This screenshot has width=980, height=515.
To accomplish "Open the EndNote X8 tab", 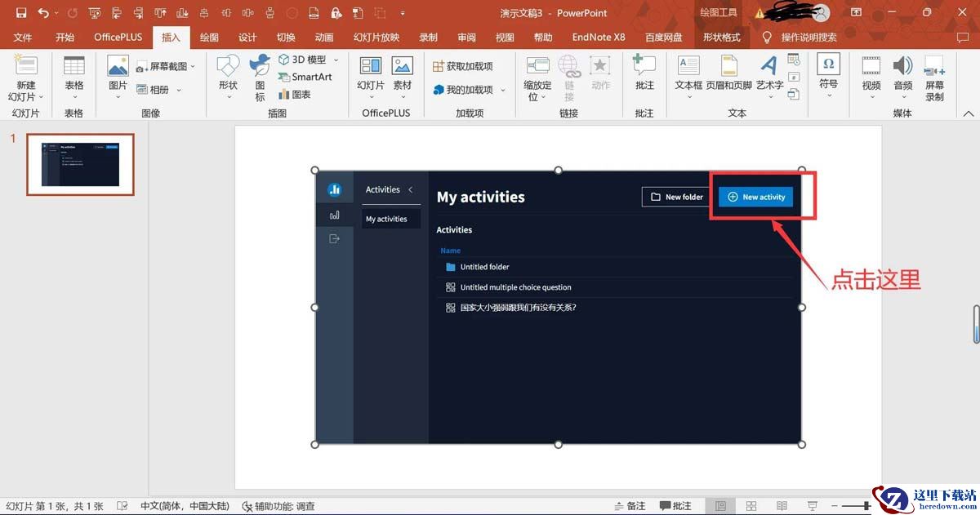I will 598,38.
